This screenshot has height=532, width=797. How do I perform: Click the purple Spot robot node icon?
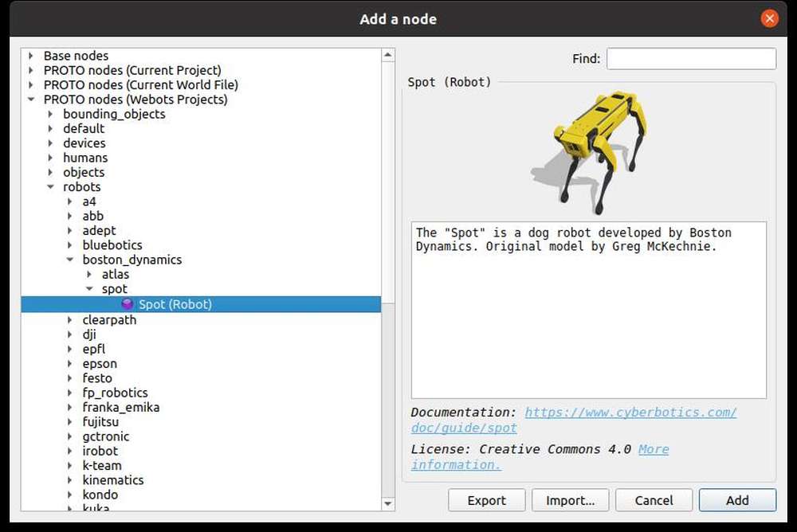click(127, 304)
